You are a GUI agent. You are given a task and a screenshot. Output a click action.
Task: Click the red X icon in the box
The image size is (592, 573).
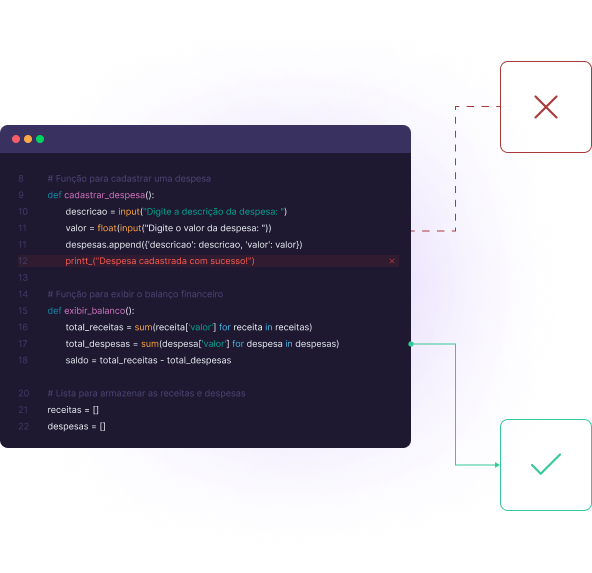[546, 107]
